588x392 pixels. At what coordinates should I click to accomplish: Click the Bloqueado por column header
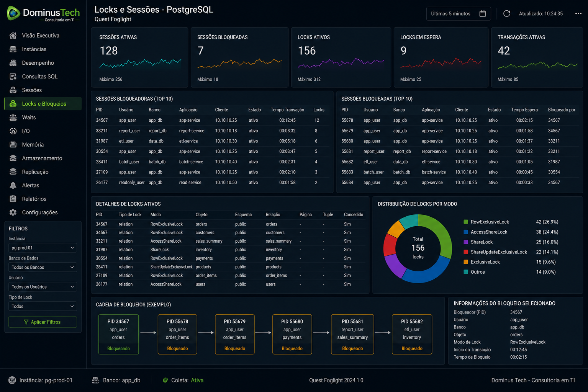point(562,110)
